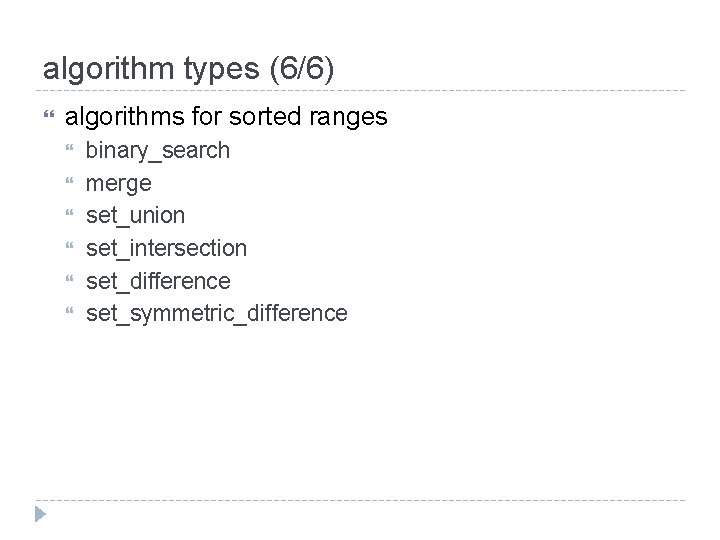Select the 'algorithms for sorted ranges' heading
Viewport: 720px width, 540px height.
[x=226, y=117]
